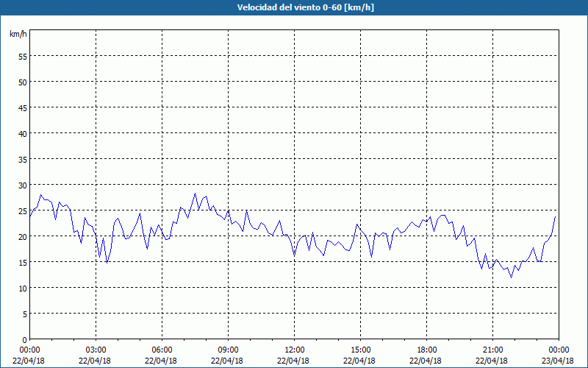Click the 03:00 time label
Screen dimensions: 588x368
coord(96,350)
